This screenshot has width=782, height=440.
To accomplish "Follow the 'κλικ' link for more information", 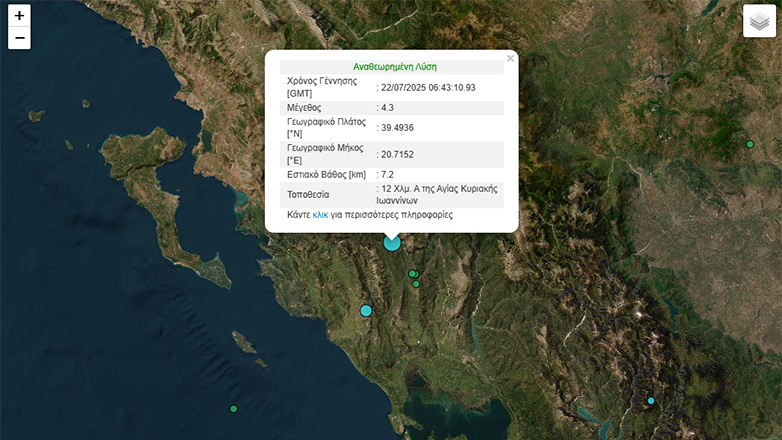I will pos(320,215).
